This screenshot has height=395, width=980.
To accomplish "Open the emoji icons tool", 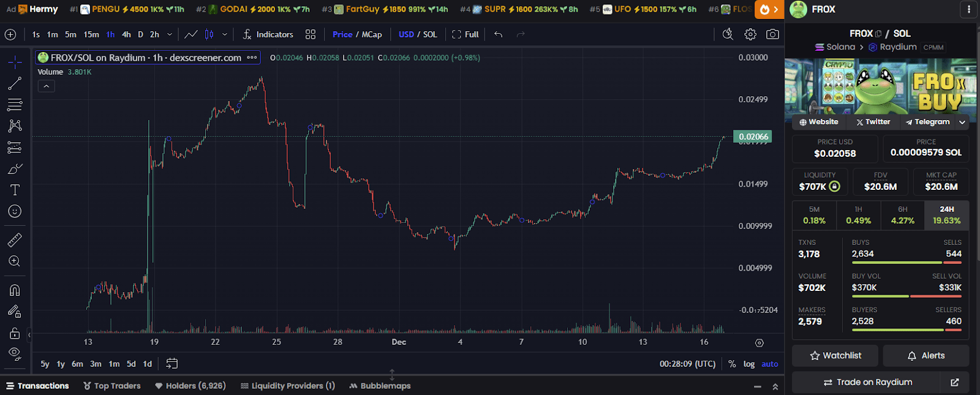I will pos(15,211).
